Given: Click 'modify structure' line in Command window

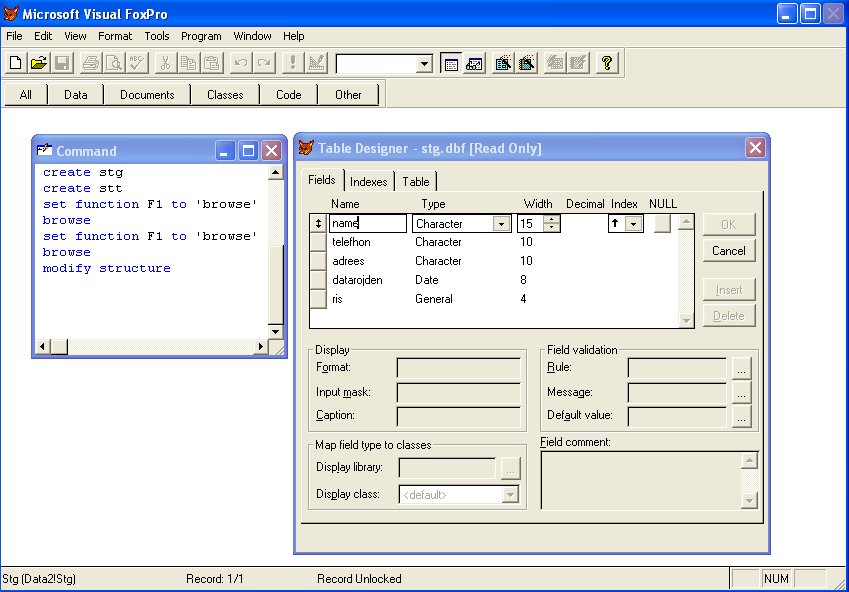Looking at the screenshot, I should (107, 269).
